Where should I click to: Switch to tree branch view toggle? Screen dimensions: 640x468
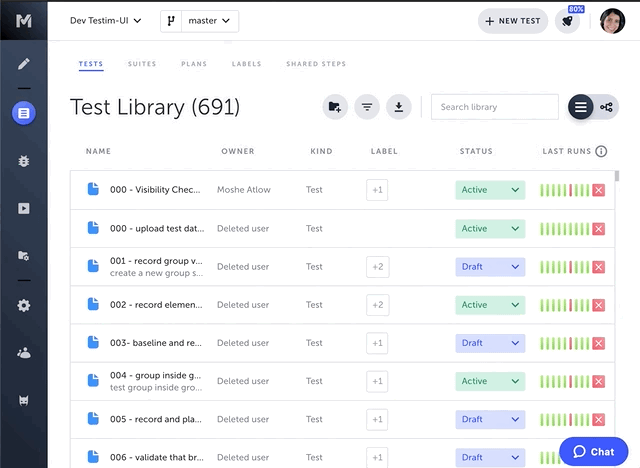607,107
